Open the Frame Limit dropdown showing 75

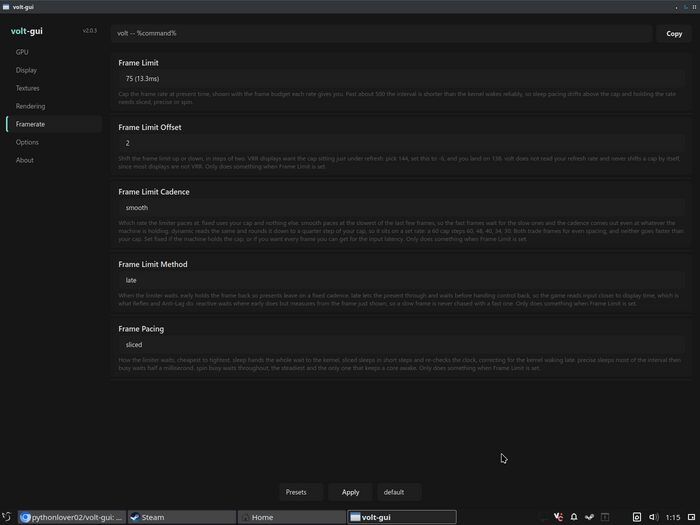tap(401, 79)
